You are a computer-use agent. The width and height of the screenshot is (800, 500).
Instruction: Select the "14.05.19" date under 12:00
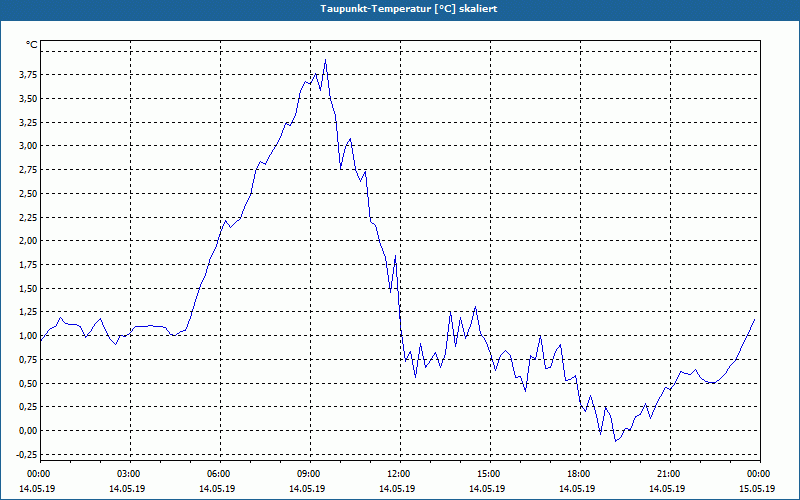(x=397, y=488)
